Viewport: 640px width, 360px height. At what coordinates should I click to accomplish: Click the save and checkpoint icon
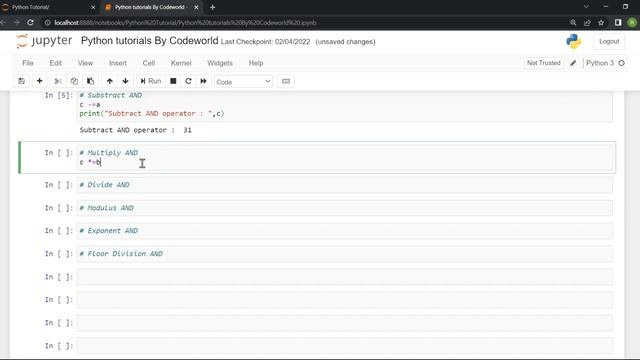(x=22, y=81)
